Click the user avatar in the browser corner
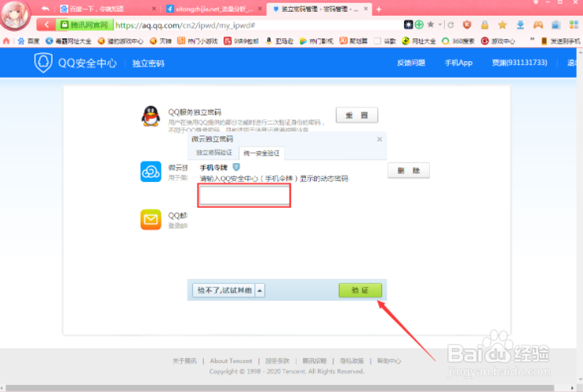This screenshot has height=392, width=583. [x=15, y=15]
